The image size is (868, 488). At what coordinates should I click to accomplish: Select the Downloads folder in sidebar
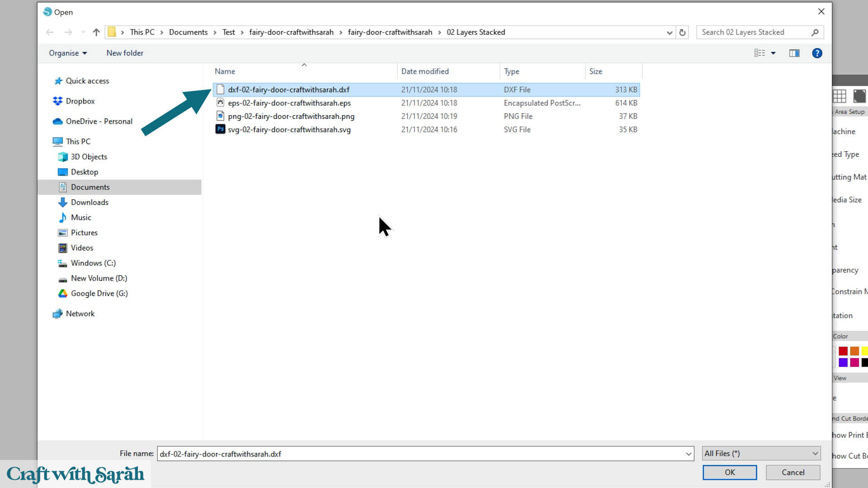click(90, 202)
